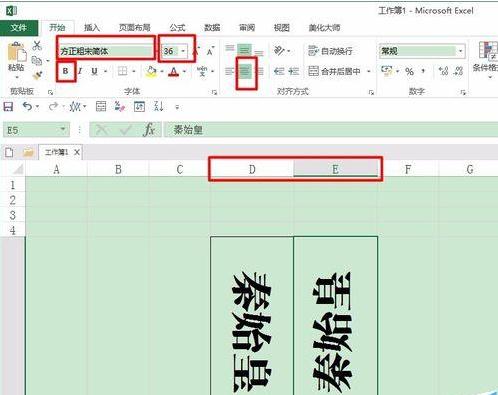The height and width of the screenshot is (395, 498).
Task: Click Merge & Center (合并后居中)
Action: pyautogui.click(x=334, y=71)
